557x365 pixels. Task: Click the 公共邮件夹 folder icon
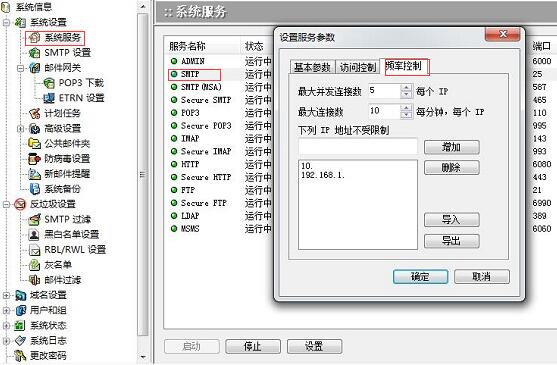coord(34,143)
